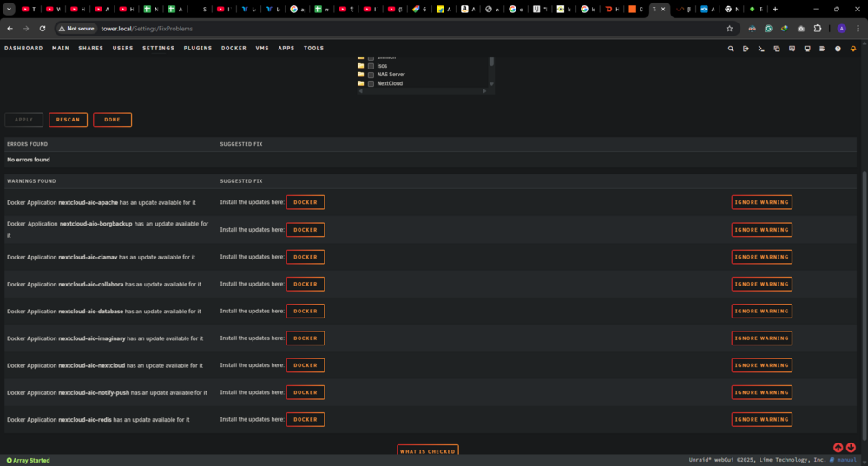Screen dimensions: 868x466
Task: Open Chrome's three-dot menu
Action: [858, 29]
